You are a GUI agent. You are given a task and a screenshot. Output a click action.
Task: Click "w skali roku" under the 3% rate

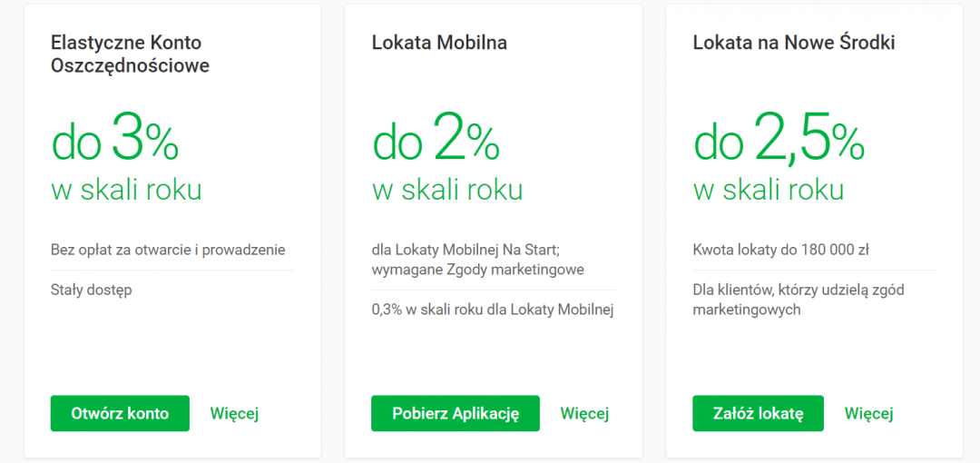click(x=126, y=190)
